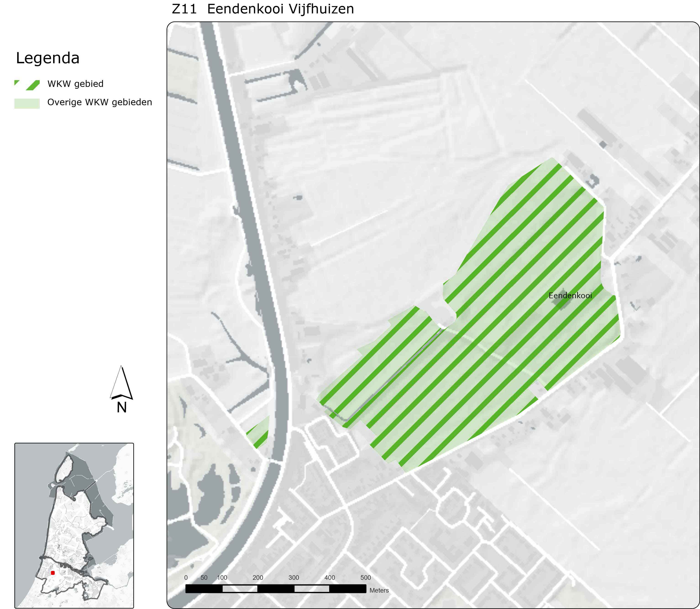Click the Z11 Eendenkooi Vijfhuizen title
Image resolution: width=700 pixels, height=609 pixels.
pyautogui.click(x=263, y=9)
